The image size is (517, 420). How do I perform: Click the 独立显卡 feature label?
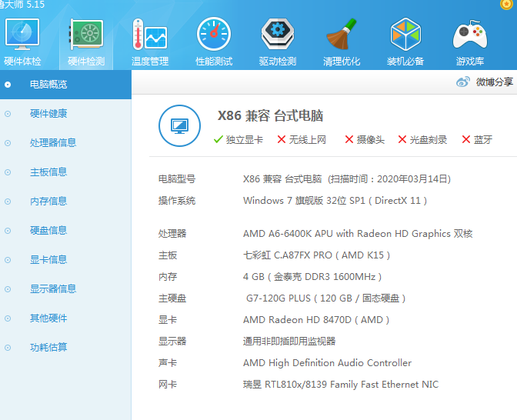coord(245,140)
